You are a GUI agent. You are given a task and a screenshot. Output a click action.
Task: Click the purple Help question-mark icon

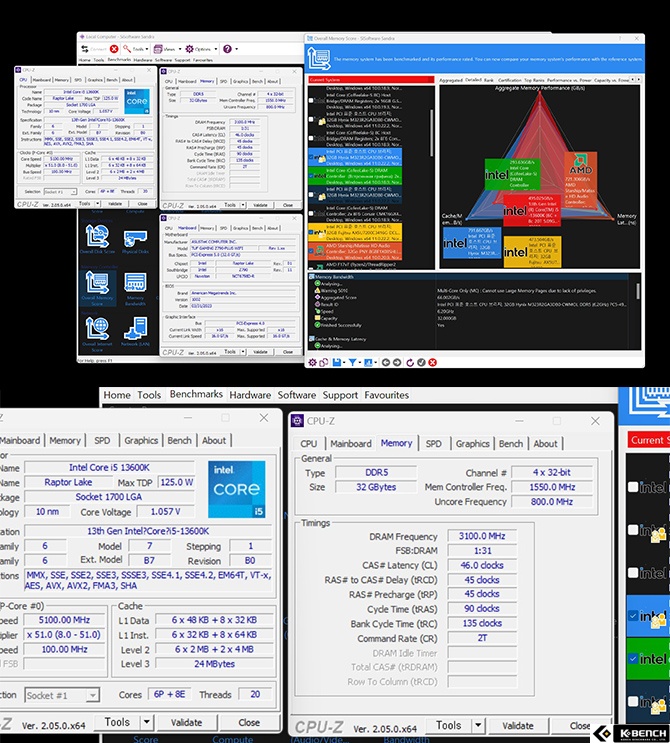[227, 49]
